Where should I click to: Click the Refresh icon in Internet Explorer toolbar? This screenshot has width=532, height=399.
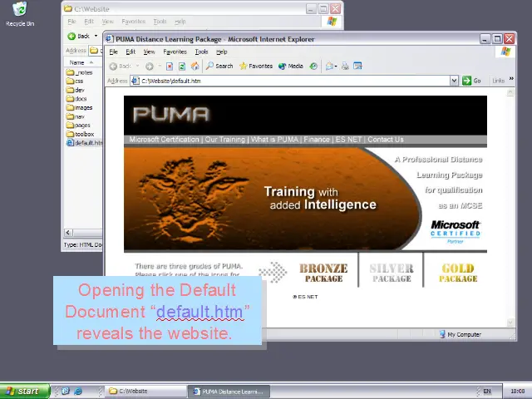182,66
